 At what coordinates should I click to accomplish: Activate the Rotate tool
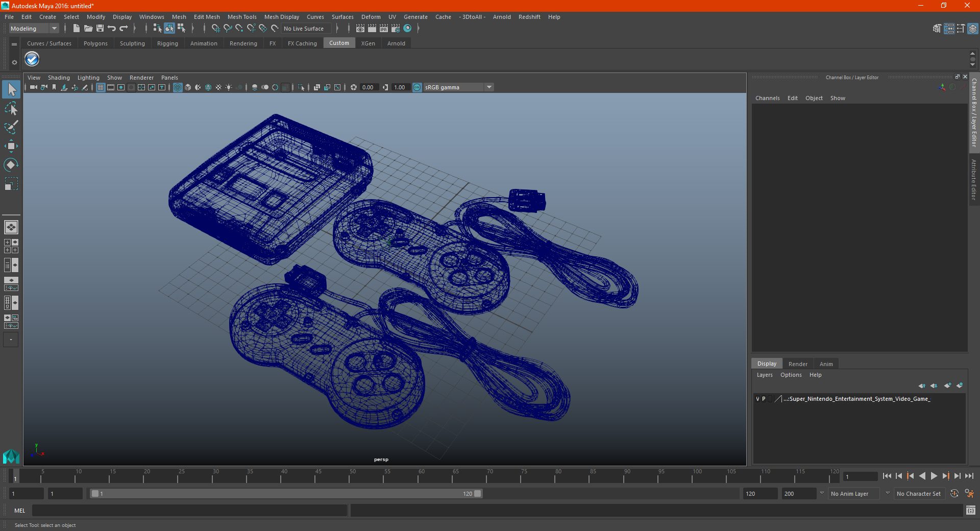coord(11,165)
